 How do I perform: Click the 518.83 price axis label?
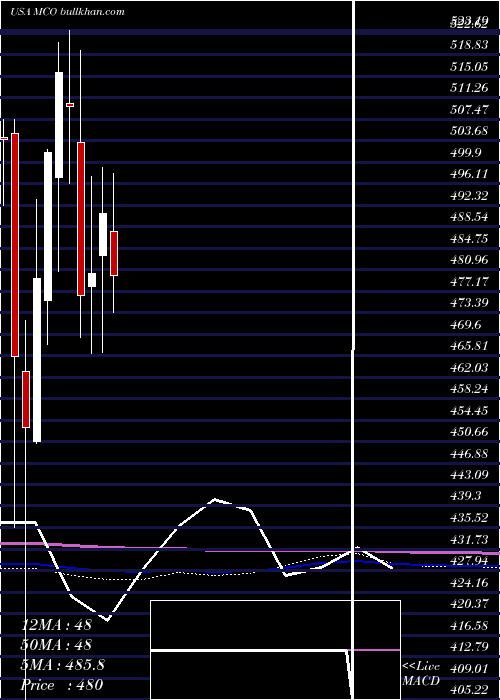(x=469, y=45)
